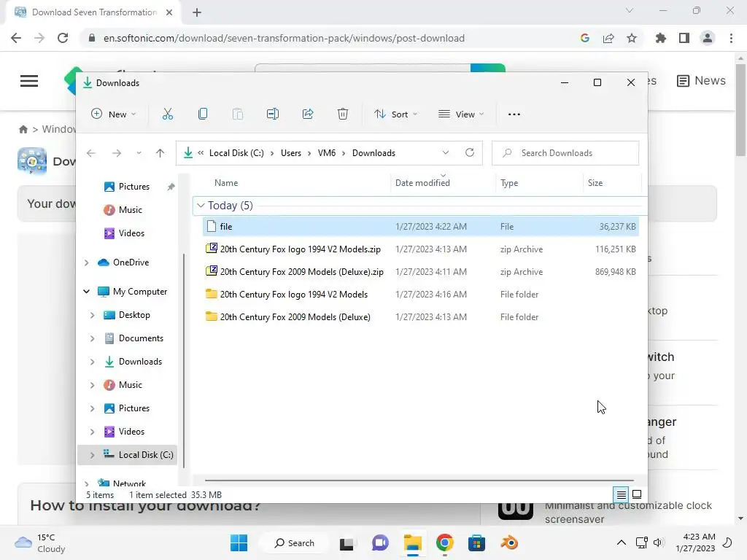The height and width of the screenshot is (560, 747).
Task: Open the Softonic News link
Action: pyautogui.click(x=701, y=80)
